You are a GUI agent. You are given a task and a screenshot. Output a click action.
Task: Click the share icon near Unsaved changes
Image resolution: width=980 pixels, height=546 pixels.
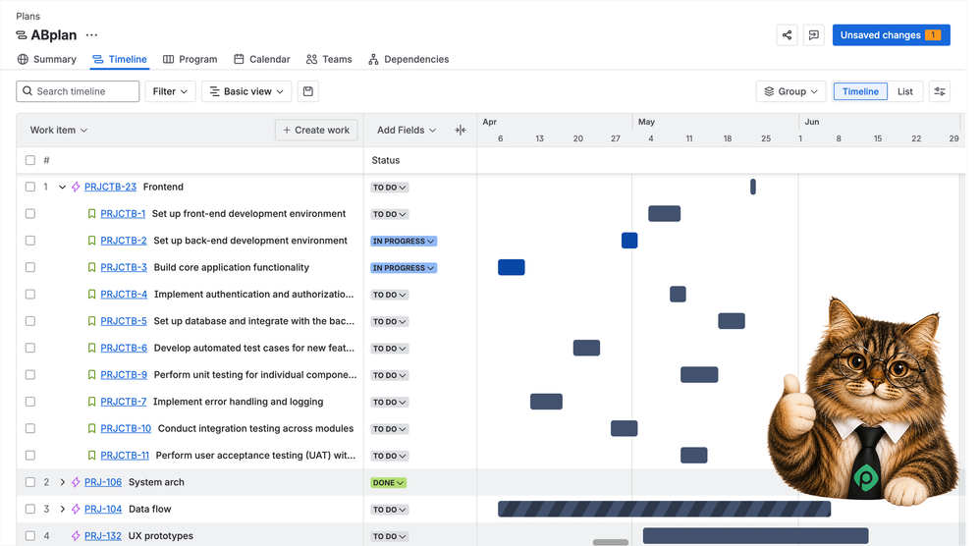click(787, 35)
